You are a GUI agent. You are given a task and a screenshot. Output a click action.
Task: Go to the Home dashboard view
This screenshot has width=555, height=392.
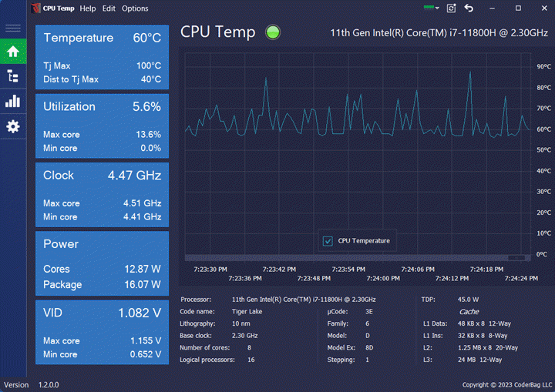13,52
